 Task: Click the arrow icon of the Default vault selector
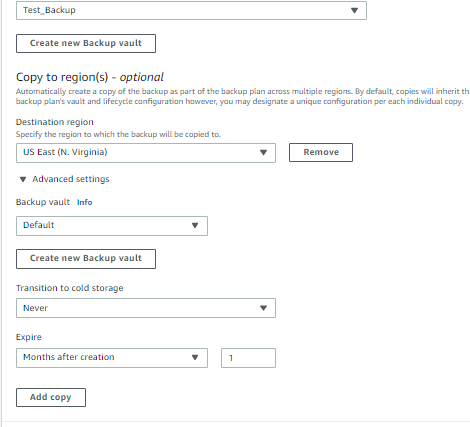(x=195, y=225)
